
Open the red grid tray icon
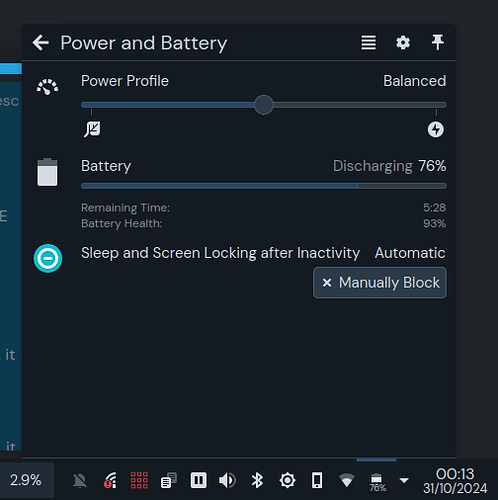pos(139,480)
